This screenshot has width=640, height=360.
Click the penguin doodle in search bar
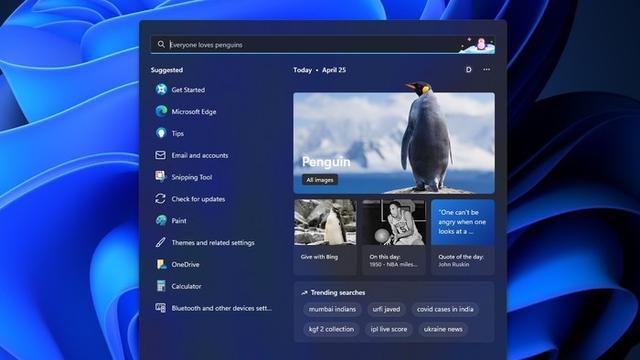tap(477, 45)
